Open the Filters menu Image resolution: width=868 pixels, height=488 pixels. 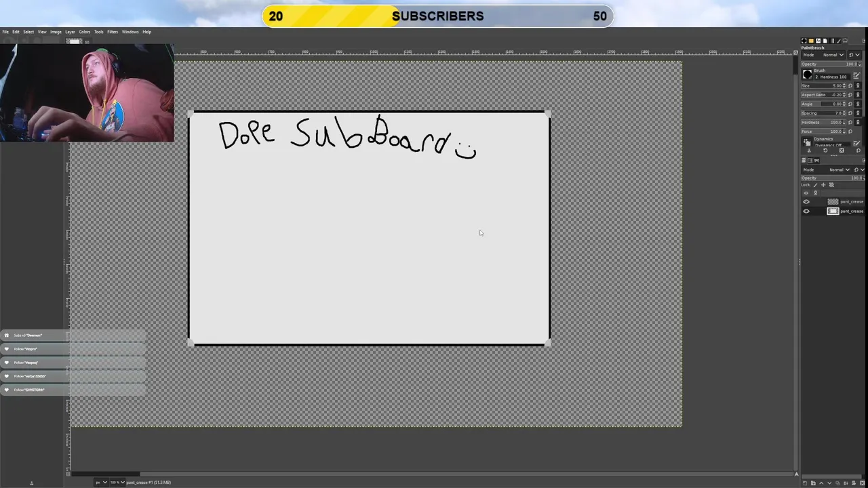pos(113,32)
